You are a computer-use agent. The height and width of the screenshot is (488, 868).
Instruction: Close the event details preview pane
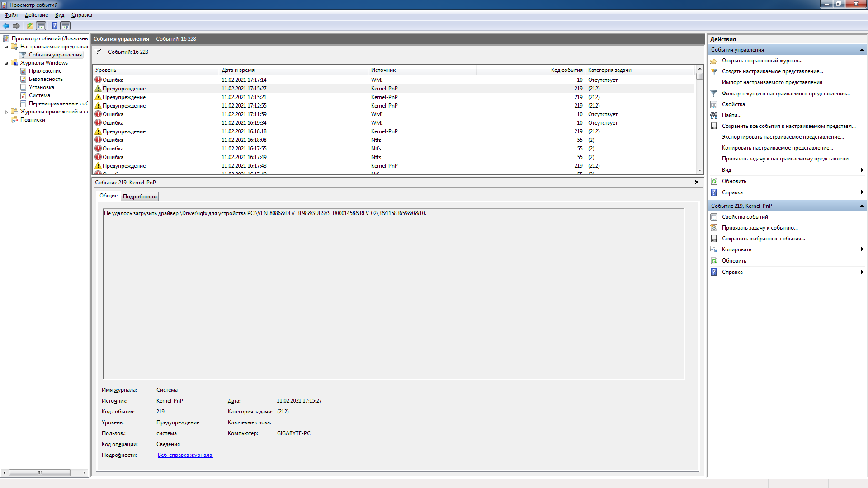(x=697, y=182)
